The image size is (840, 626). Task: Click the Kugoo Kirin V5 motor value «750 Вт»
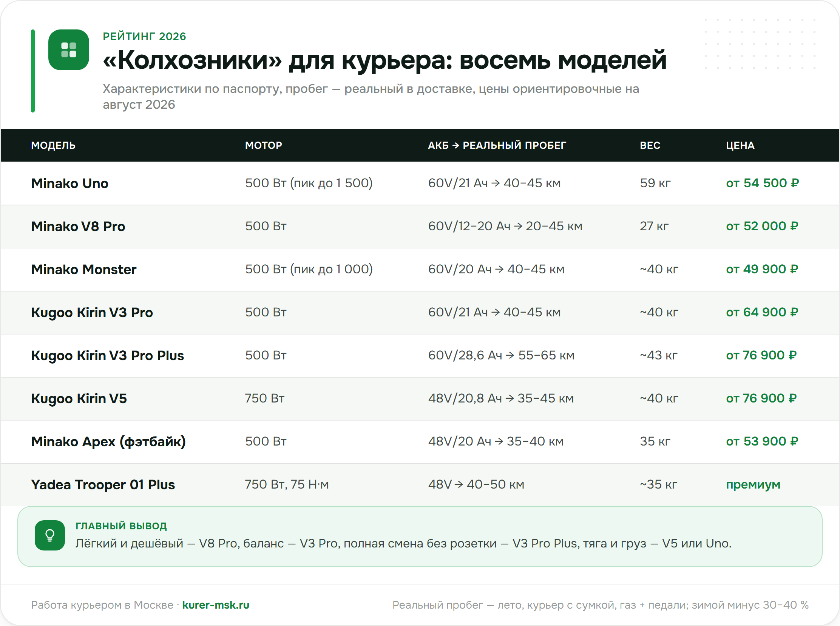(x=265, y=399)
